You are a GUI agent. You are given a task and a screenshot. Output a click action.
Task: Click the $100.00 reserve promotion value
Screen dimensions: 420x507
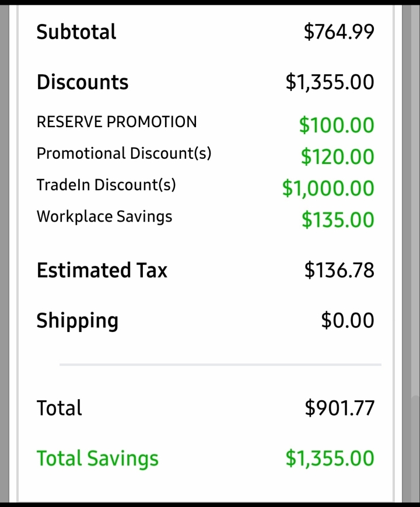pyautogui.click(x=337, y=125)
